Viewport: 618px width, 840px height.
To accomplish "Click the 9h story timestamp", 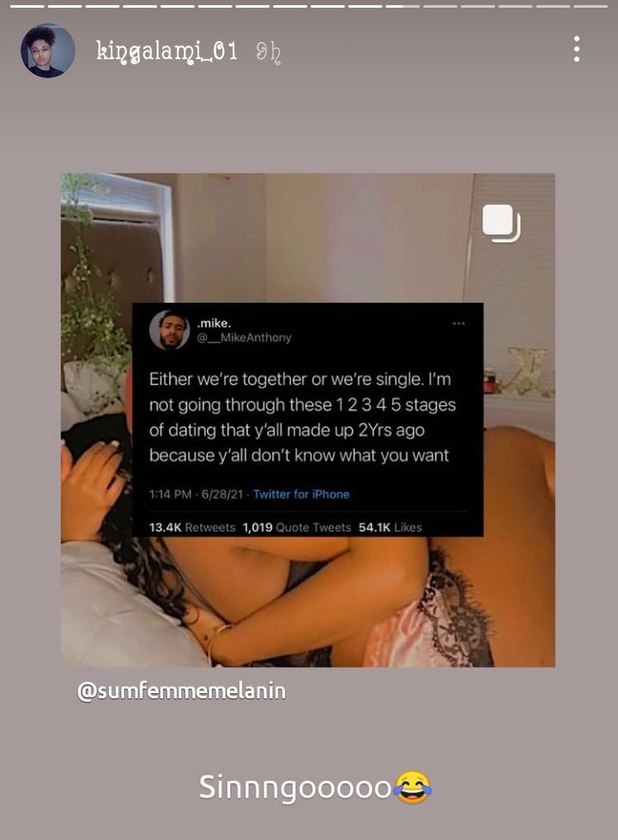I will point(269,53).
